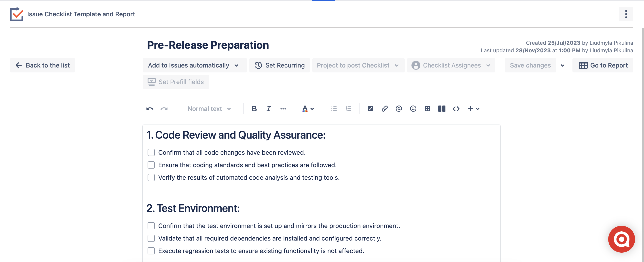
Task: Open the insert menu via the plus chevron
Action: pyautogui.click(x=473, y=108)
